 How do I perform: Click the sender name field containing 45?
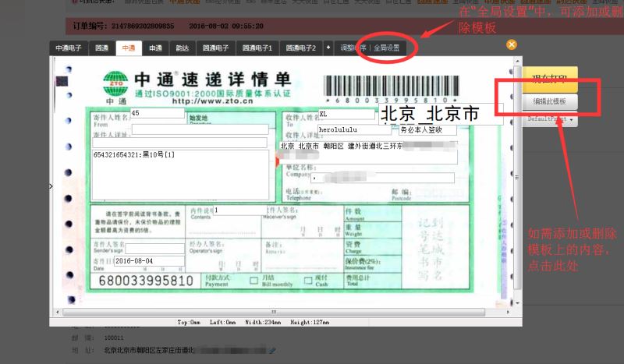(x=158, y=113)
